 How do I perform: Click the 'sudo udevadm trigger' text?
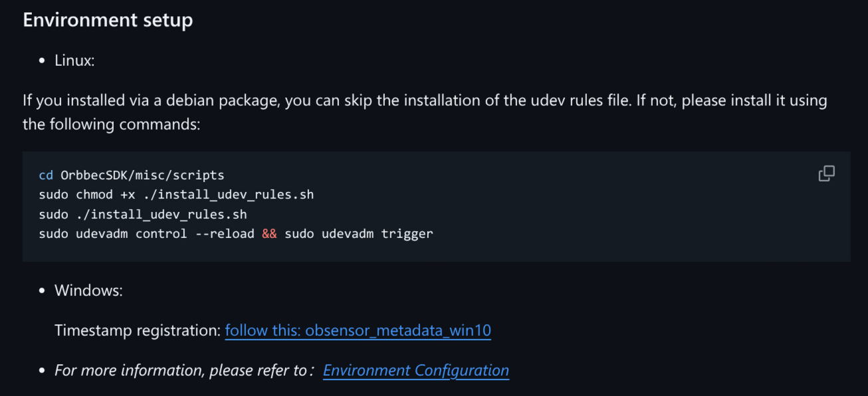pyautogui.click(x=359, y=234)
